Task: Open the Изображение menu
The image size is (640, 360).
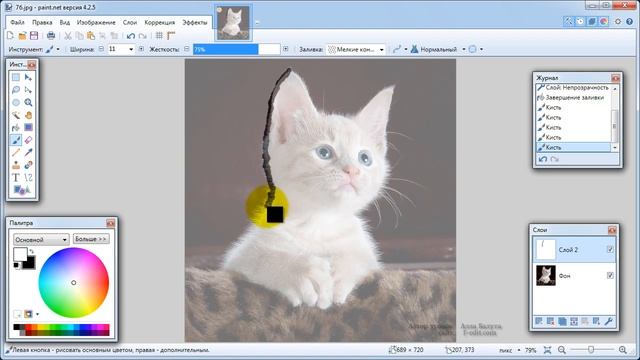Action: (96, 22)
